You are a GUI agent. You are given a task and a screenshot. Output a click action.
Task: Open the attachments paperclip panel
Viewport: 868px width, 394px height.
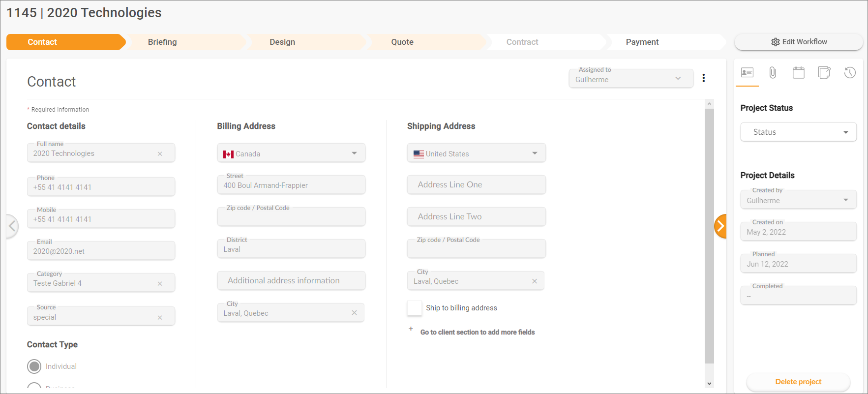click(773, 73)
